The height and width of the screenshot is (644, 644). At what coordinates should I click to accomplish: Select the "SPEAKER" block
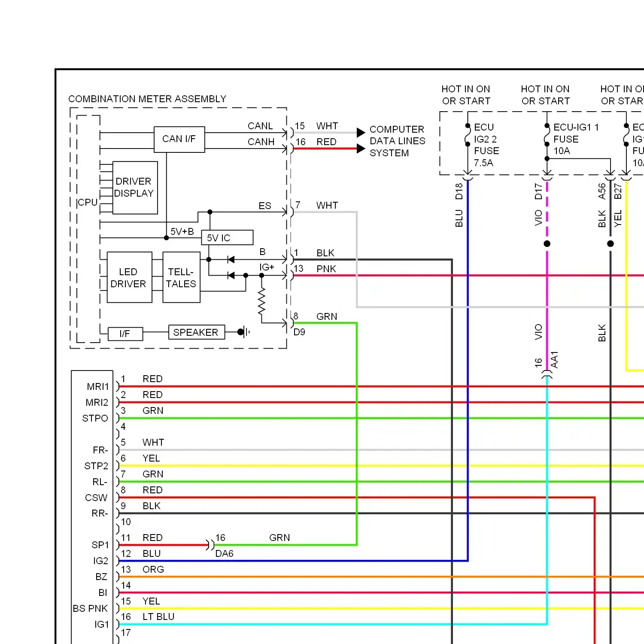pos(196,332)
